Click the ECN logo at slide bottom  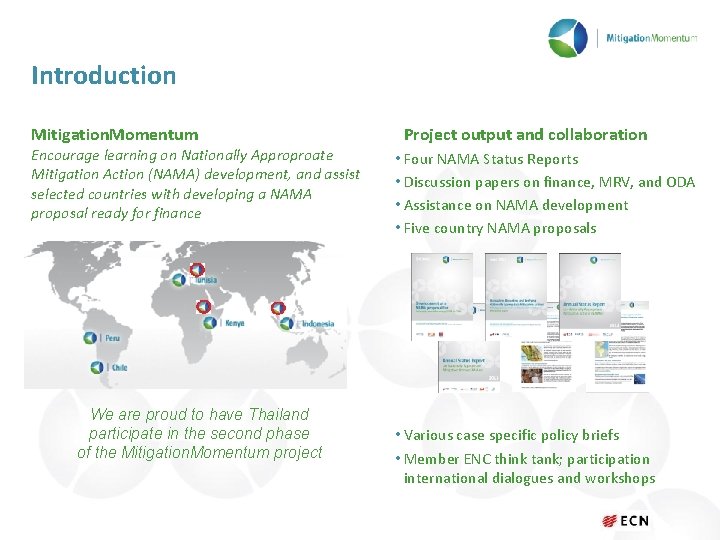pyautogui.click(x=626, y=521)
